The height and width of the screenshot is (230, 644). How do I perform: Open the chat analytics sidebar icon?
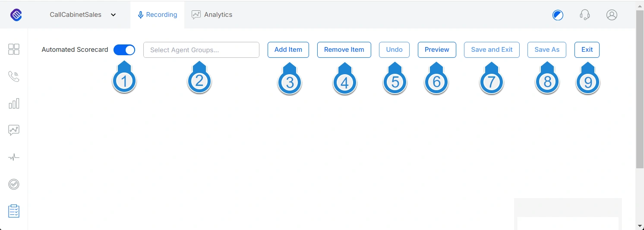point(14,130)
